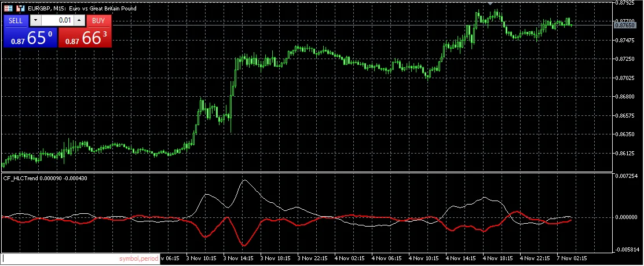Click the red BUY button

click(x=98, y=20)
